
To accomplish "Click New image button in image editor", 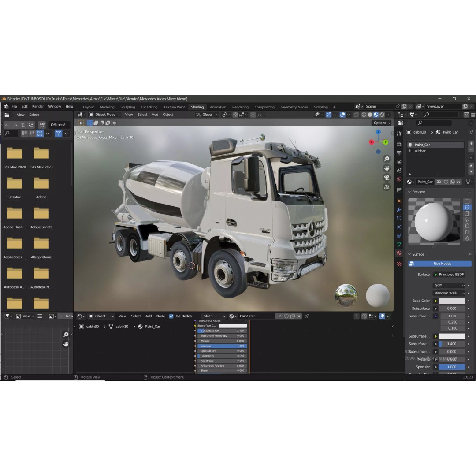I will tap(66, 316).
